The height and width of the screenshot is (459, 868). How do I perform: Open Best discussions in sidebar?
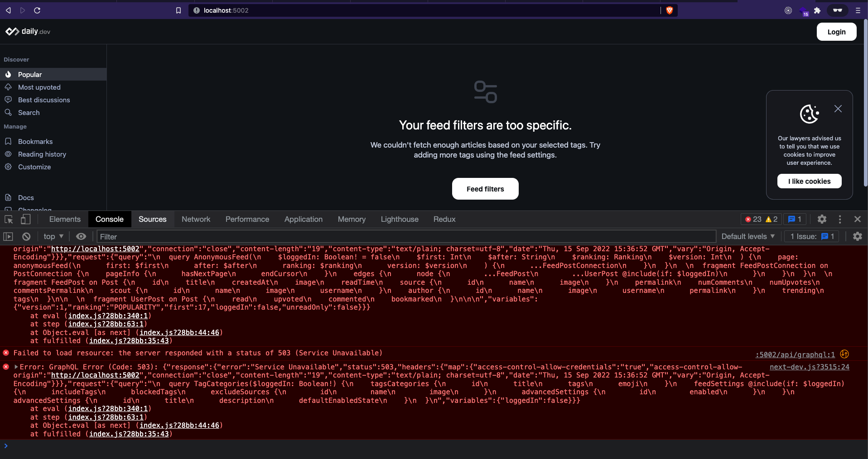click(53, 100)
